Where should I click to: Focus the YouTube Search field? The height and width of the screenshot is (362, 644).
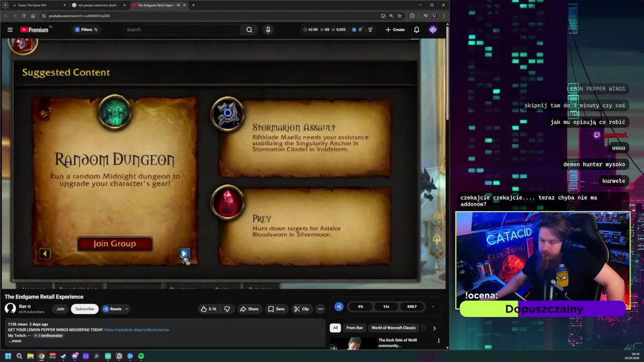point(182,30)
